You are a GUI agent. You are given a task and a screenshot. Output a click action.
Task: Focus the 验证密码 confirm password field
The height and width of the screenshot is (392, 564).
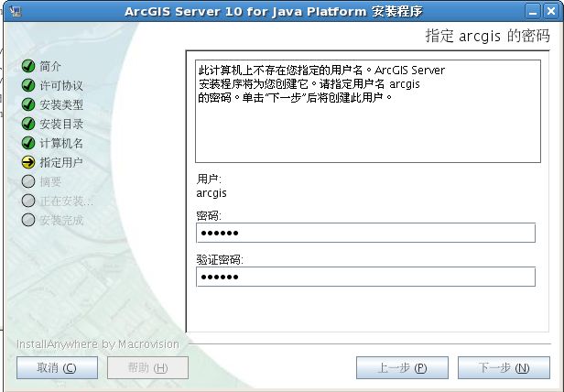pos(366,277)
